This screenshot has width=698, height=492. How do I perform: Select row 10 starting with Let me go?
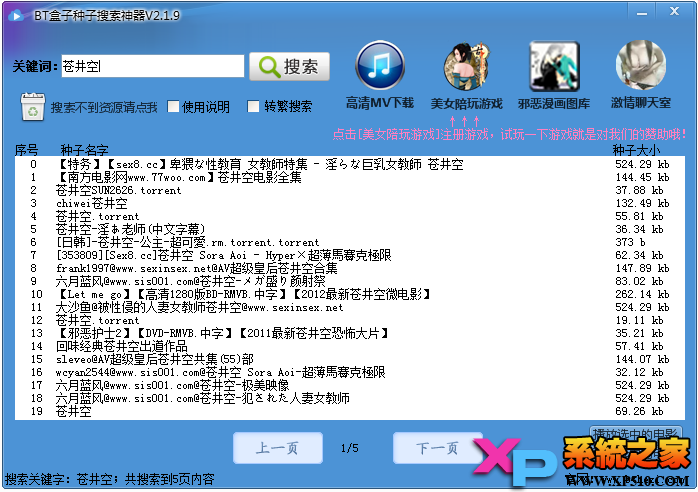point(350,294)
